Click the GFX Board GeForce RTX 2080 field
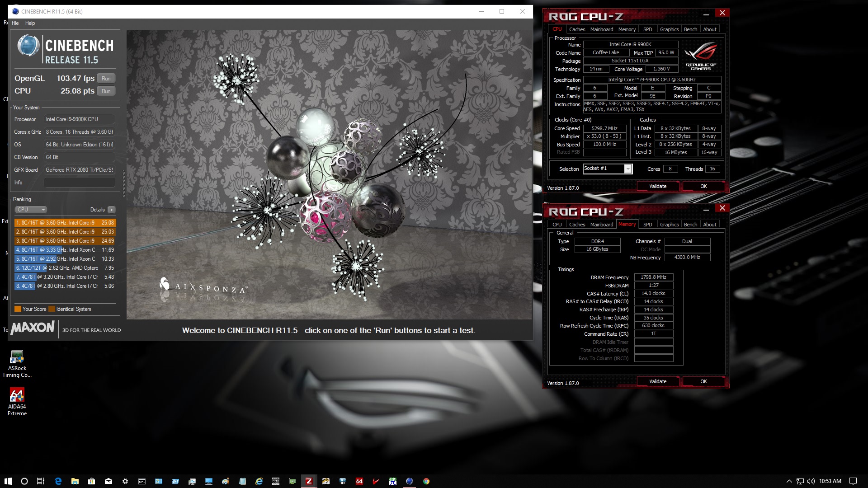 [79, 170]
